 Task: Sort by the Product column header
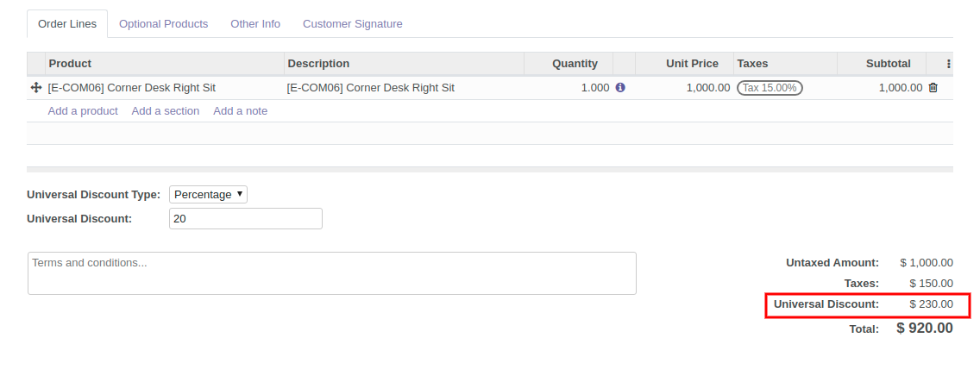(70, 64)
